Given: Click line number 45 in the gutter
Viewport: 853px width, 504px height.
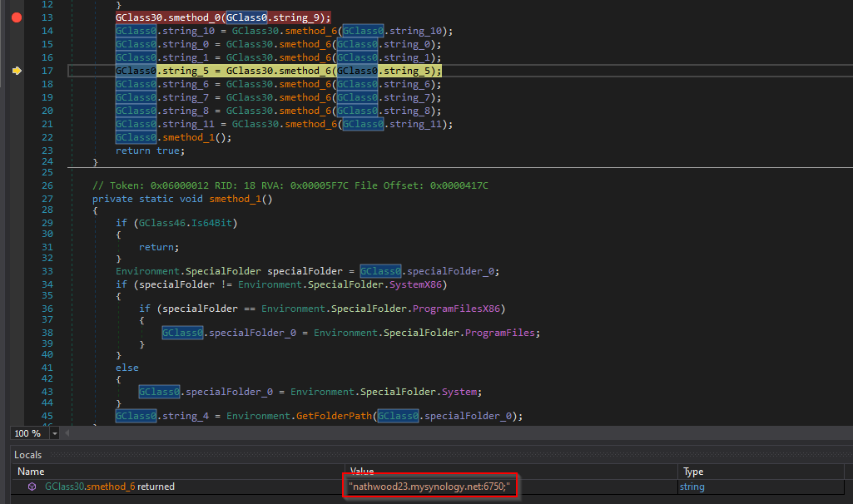Looking at the screenshot, I should pyautogui.click(x=47, y=416).
